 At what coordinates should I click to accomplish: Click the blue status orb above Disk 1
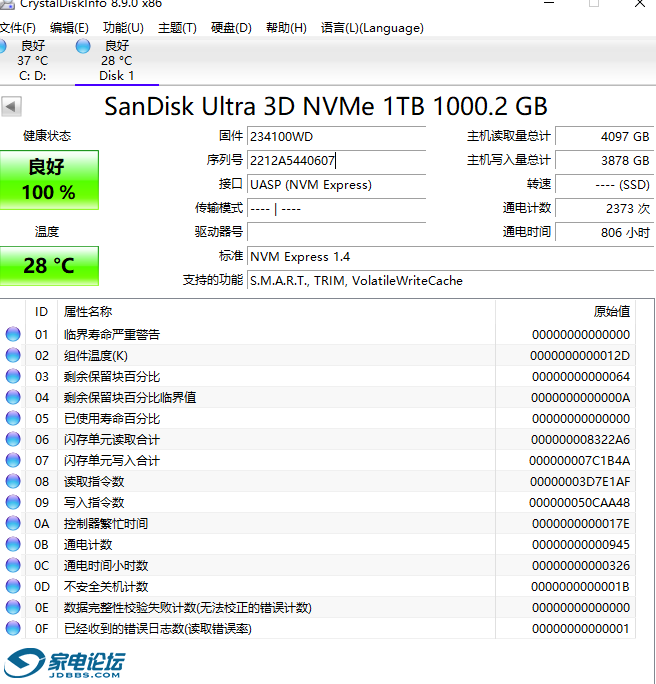pos(83,46)
